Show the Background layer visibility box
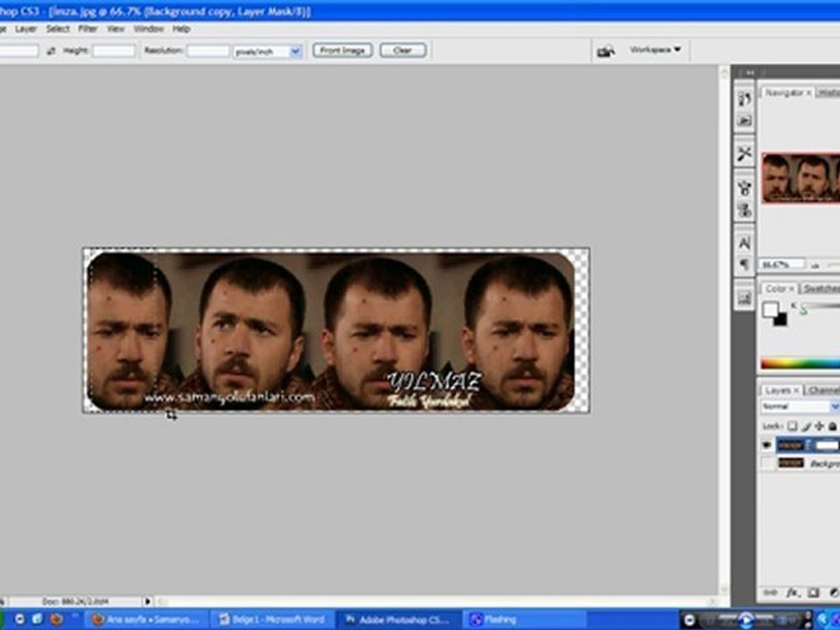 coord(767,463)
